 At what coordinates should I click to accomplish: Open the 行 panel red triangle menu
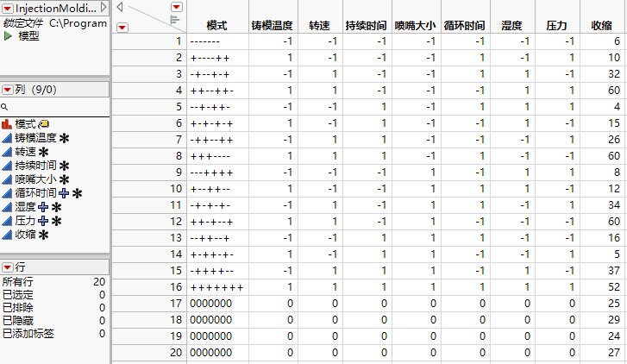[x=8, y=267]
